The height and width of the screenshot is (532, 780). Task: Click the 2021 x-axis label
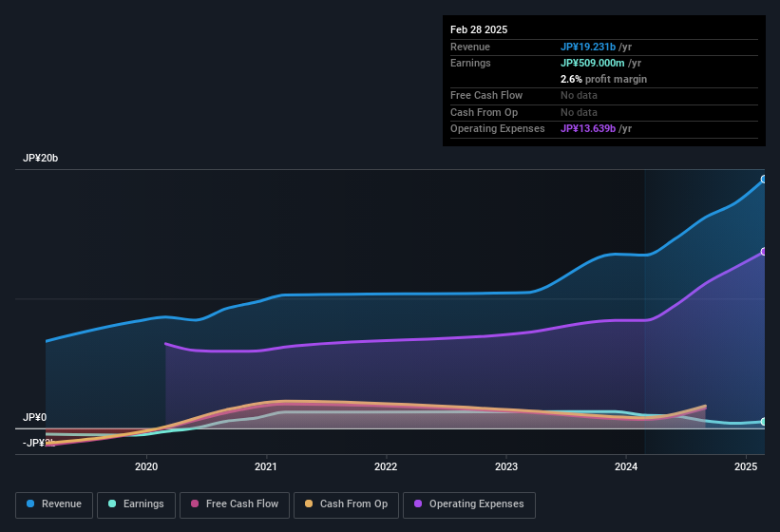point(266,466)
